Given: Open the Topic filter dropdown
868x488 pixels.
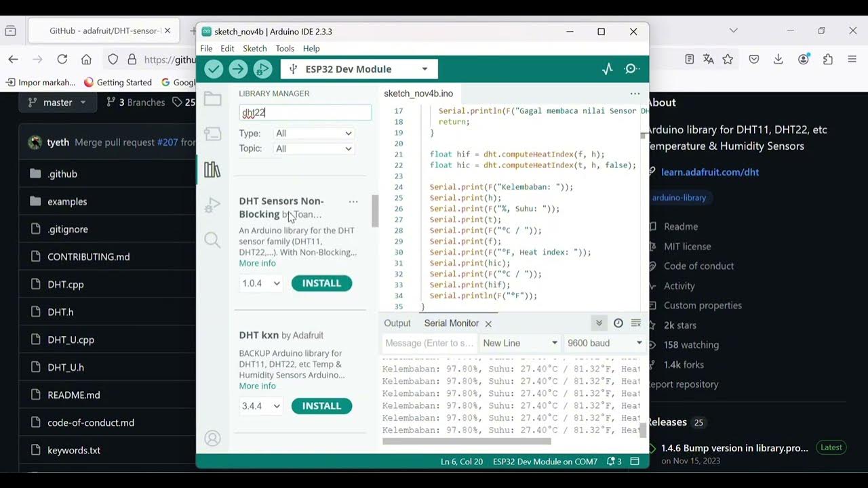Looking at the screenshot, I should (314, 148).
